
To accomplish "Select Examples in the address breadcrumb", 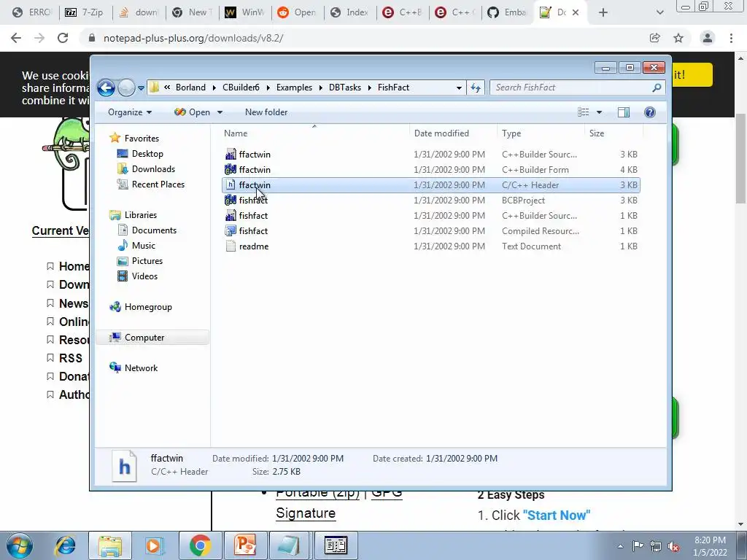I will 295,87.
